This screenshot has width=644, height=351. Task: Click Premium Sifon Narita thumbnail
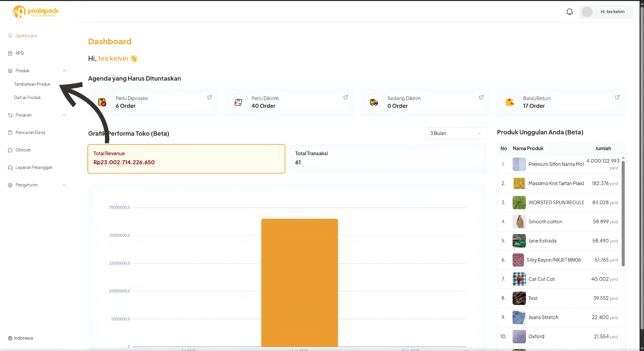519,164
